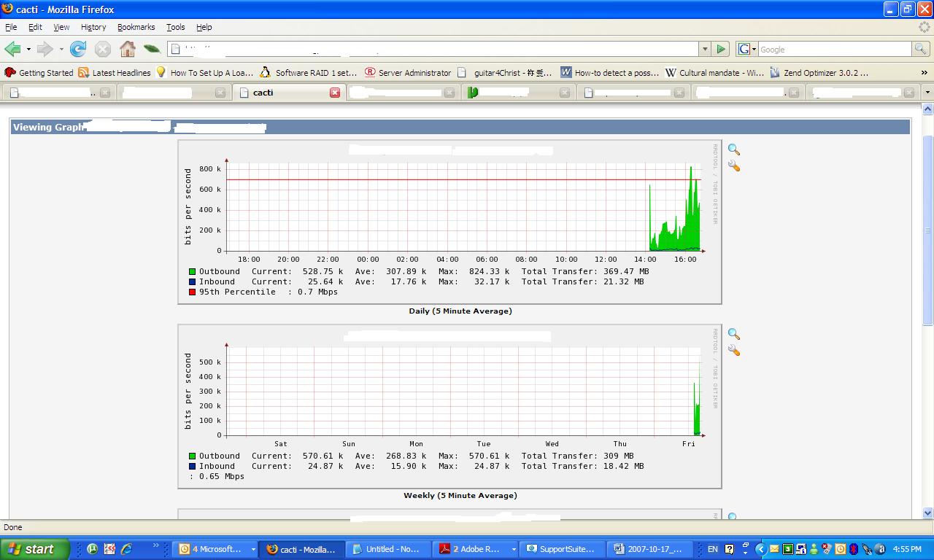Open the View menu

pyautogui.click(x=61, y=27)
